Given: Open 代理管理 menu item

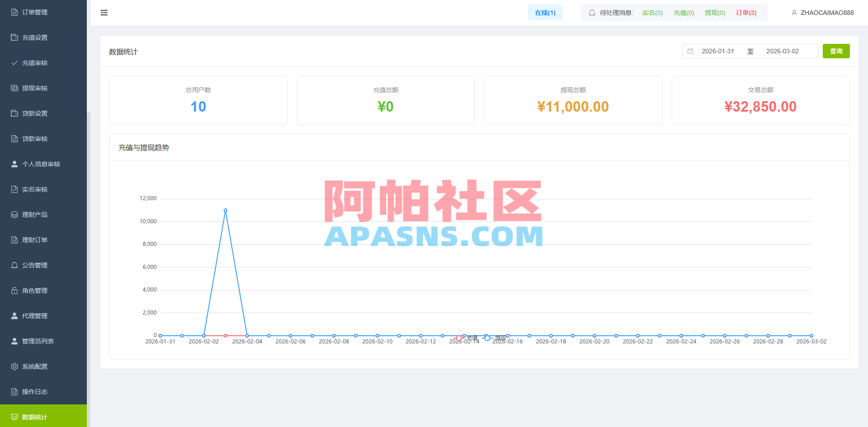Looking at the screenshot, I should [x=43, y=316].
